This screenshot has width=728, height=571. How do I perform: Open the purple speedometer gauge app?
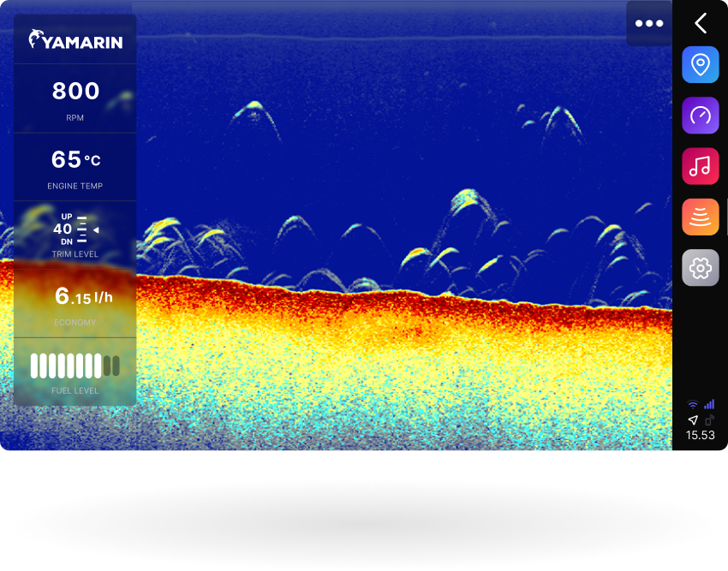point(700,116)
